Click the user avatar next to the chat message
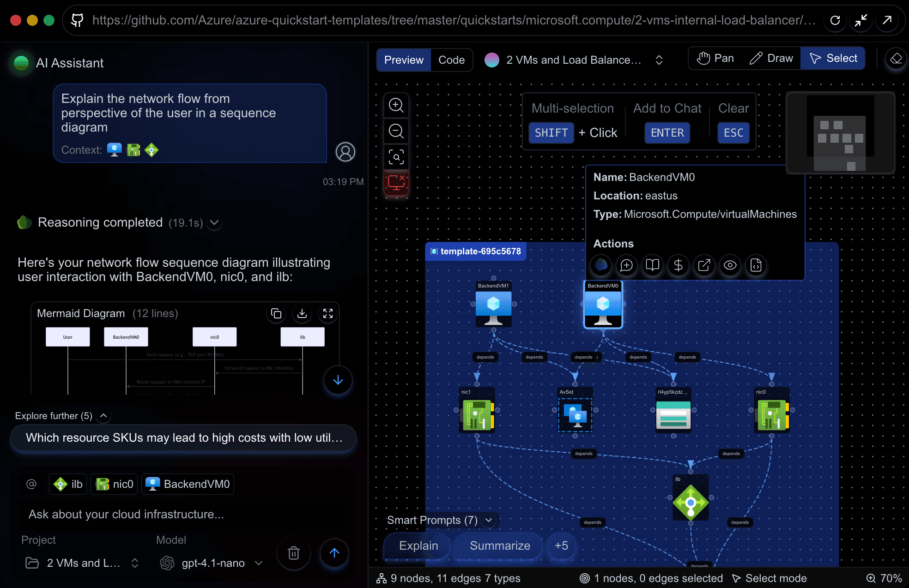The height and width of the screenshot is (588, 909). coord(345,152)
